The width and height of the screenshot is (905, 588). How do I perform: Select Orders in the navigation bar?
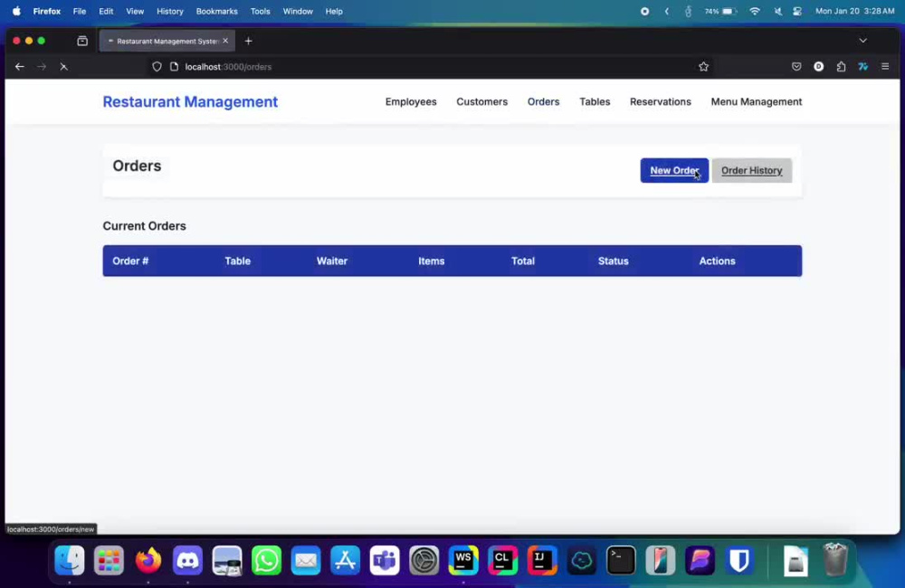click(543, 101)
